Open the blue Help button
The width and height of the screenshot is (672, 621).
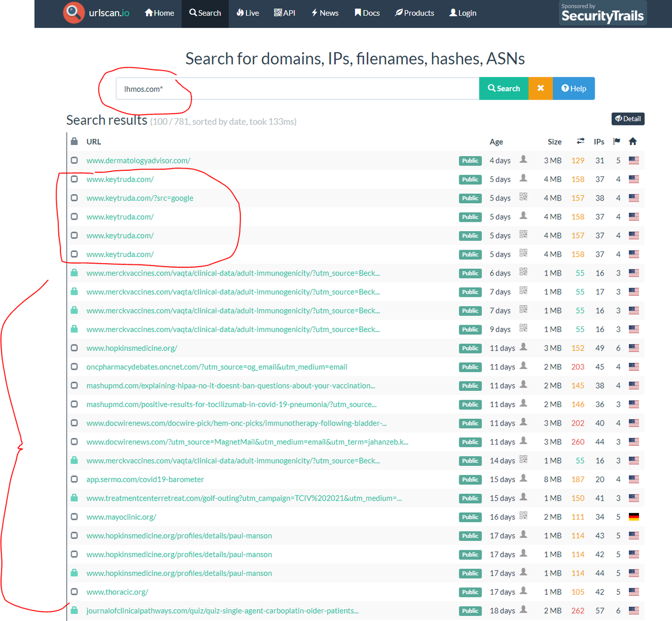pyautogui.click(x=573, y=88)
